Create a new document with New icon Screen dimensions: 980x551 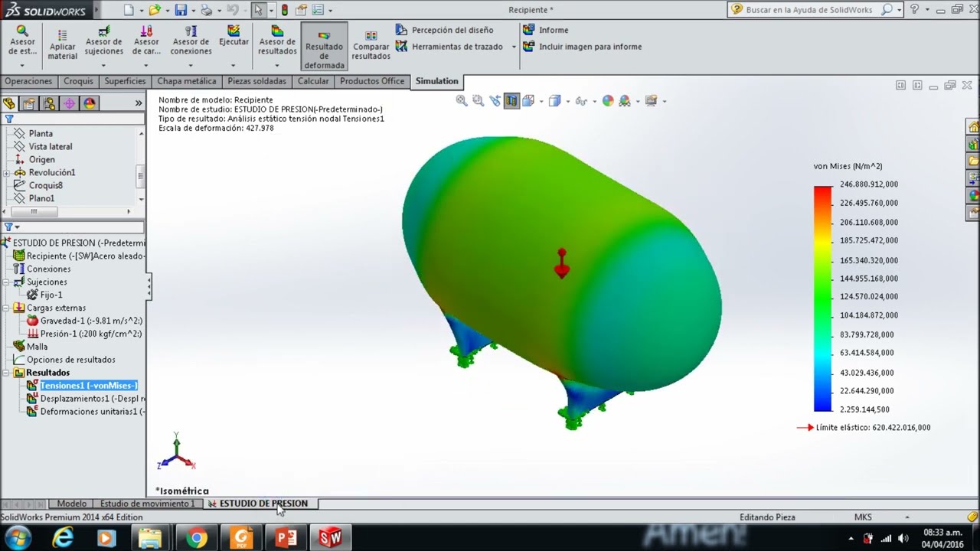(129, 10)
